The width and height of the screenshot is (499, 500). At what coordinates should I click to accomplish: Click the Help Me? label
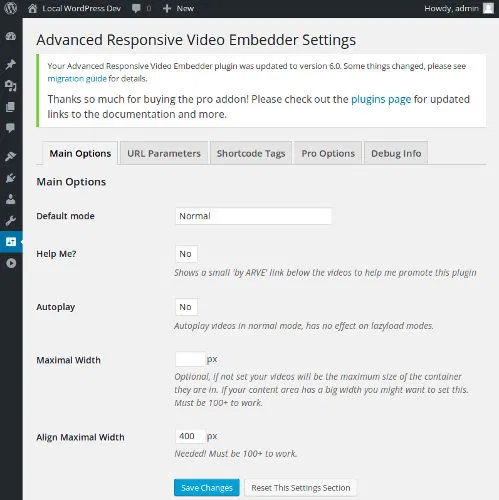[56, 254]
